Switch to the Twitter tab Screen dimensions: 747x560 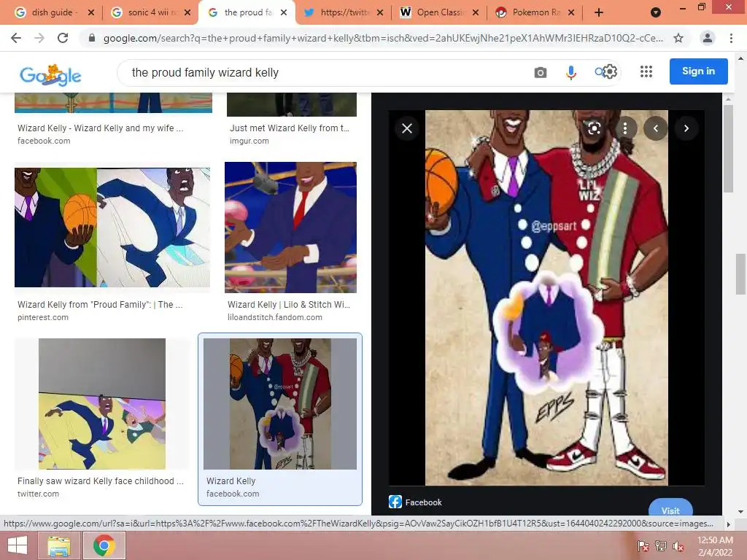click(x=343, y=12)
